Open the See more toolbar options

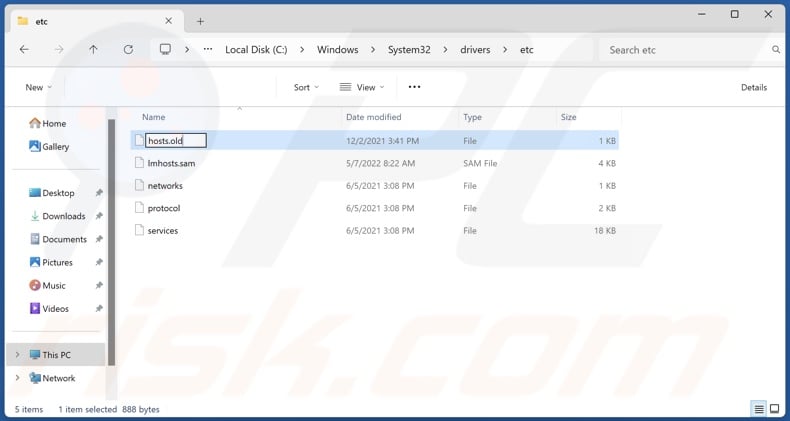tap(414, 87)
